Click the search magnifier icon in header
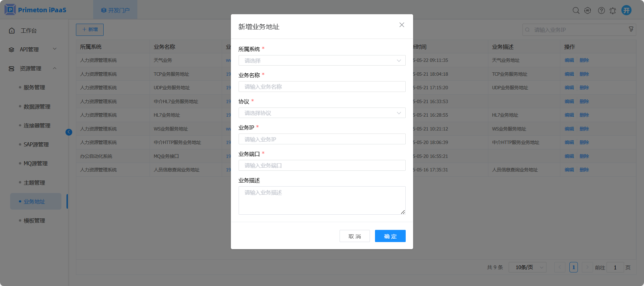 (x=576, y=10)
